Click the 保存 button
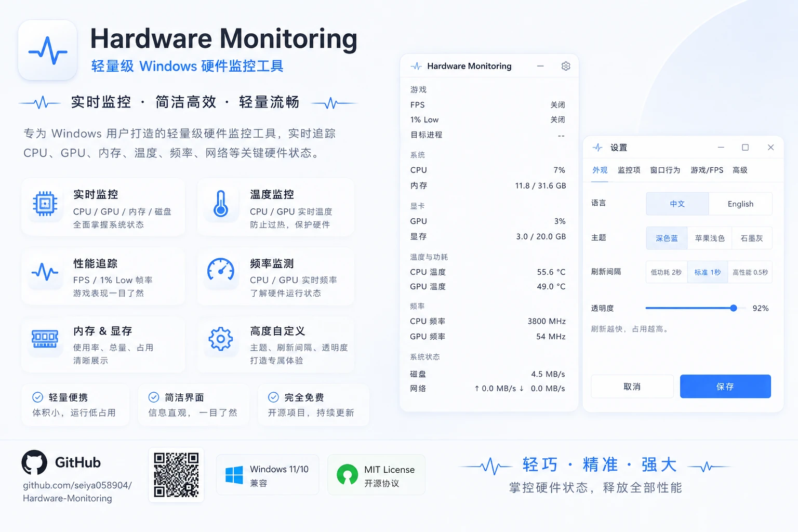The height and width of the screenshot is (532, 798). (x=725, y=387)
